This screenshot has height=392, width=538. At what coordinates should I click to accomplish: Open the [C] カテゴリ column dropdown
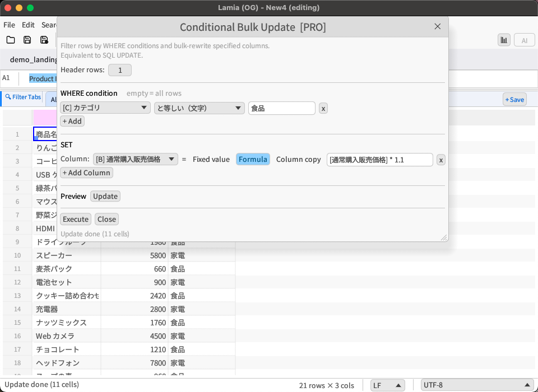[x=105, y=108]
